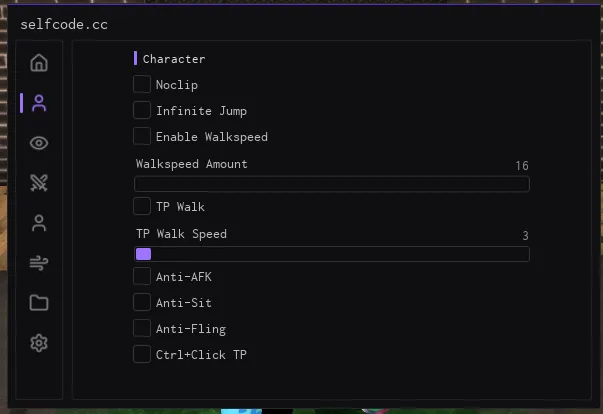Check the Ctrl+Click TP box
Screen dimensions: 603x414
(142, 354)
